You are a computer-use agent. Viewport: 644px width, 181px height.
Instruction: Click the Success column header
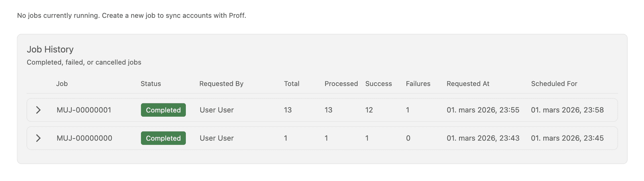[x=378, y=84]
